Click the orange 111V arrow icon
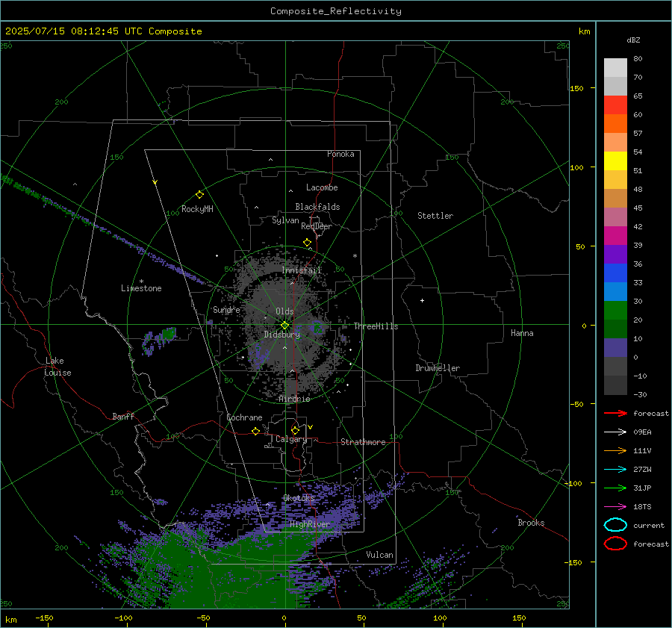This screenshot has height=628, width=672. [615, 450]
